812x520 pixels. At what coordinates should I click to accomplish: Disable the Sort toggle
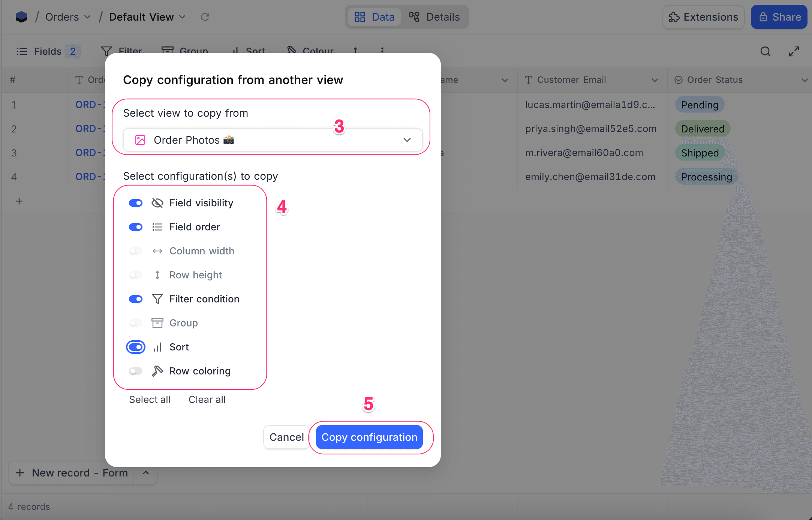pos(135,347)
